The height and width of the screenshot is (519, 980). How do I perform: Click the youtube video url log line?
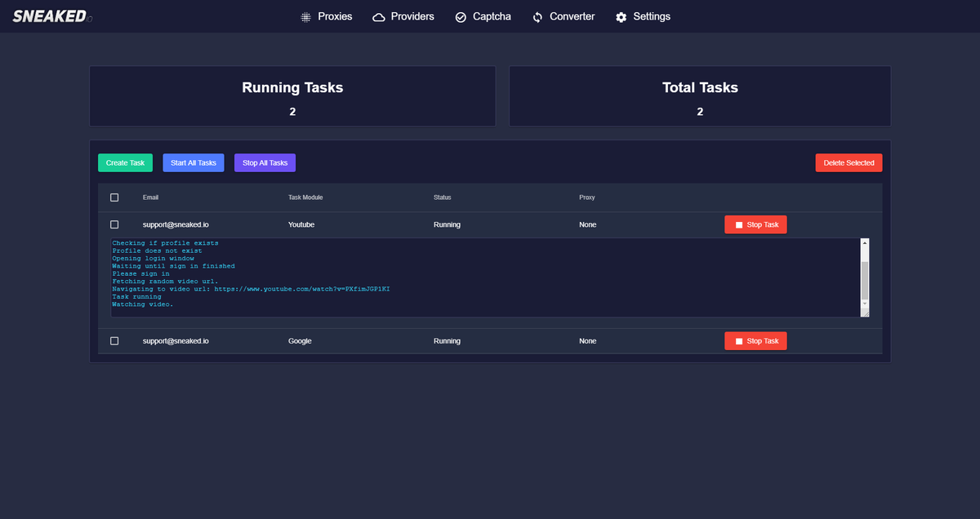coord(251,289)
